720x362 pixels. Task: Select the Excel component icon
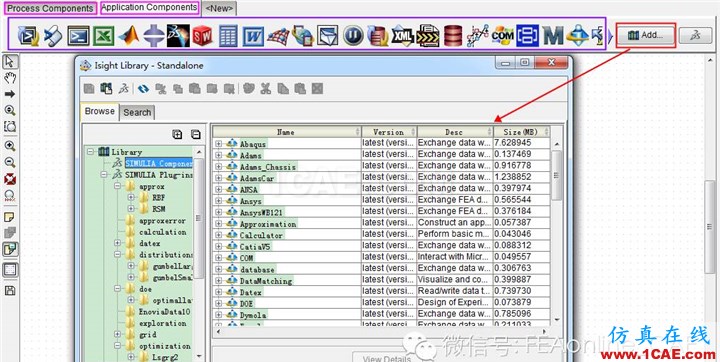[103, 35]
